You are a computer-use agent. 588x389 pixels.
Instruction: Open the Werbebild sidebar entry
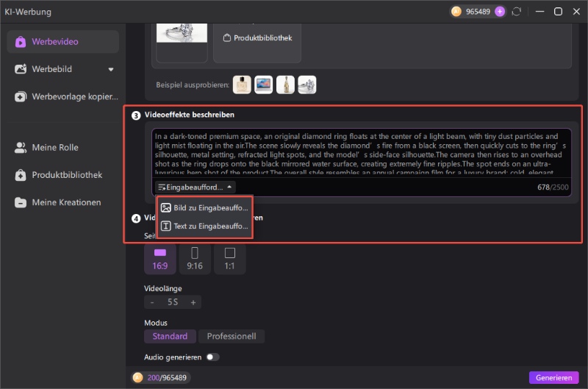(63, 69)
